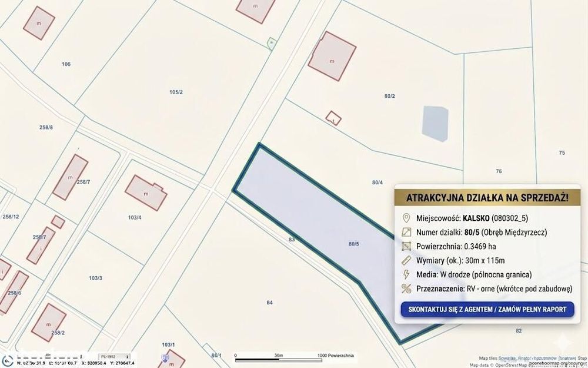Select road parcel label 83
Screen dimensions: 588x368
tap(292, 239)
